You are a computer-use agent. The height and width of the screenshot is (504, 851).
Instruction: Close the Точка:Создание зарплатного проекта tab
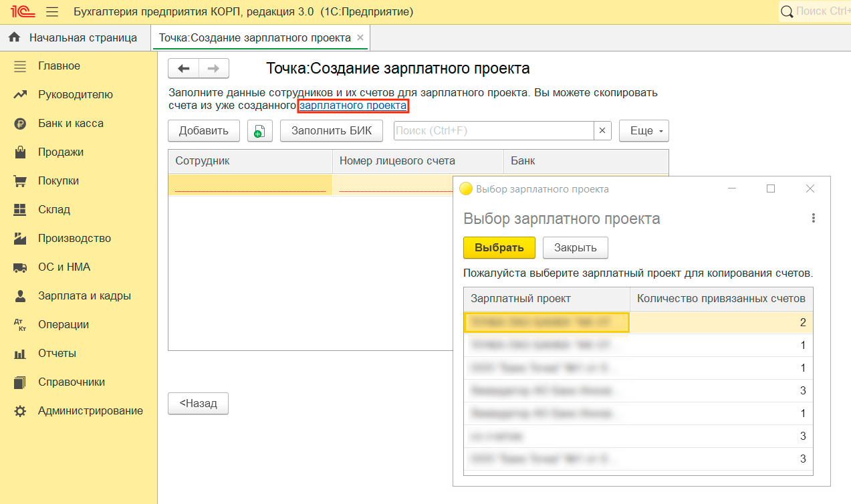click(x=360, y=38)
